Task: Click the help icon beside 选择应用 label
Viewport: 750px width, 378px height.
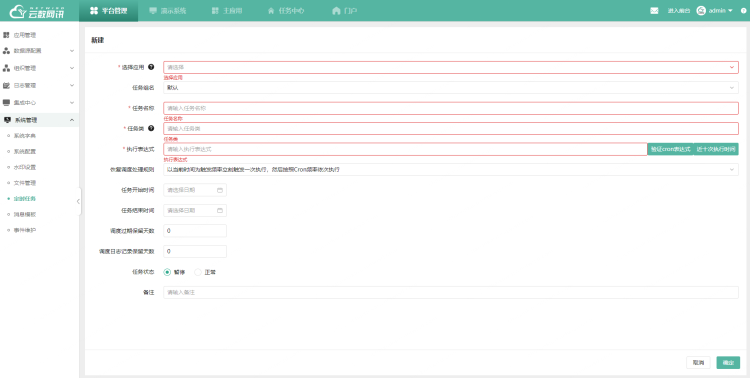Action: click(x=151, y=67)
